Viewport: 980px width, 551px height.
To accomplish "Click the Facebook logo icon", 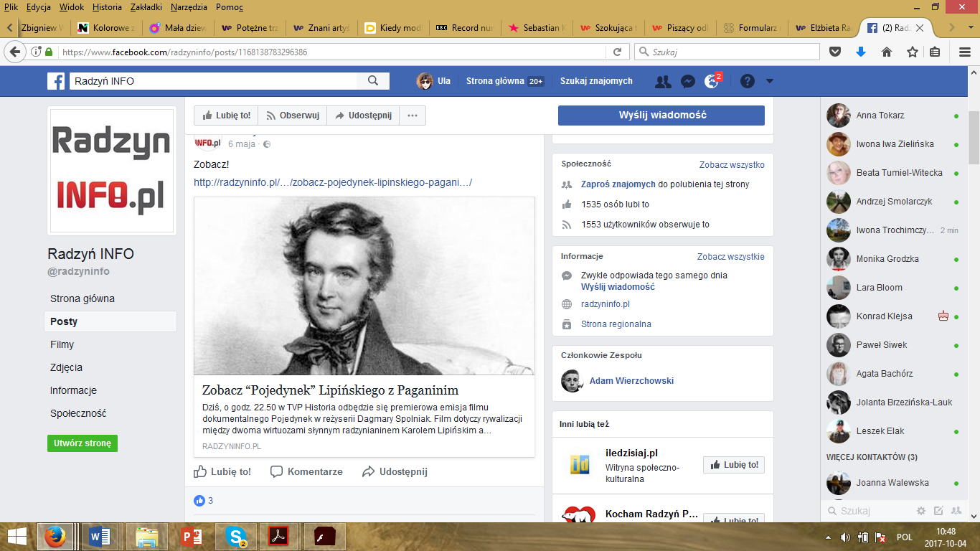I will click(57, 81).
